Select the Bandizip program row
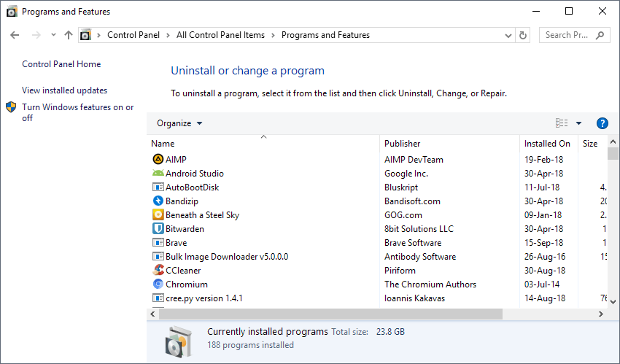620x364 pixels. 379,201
